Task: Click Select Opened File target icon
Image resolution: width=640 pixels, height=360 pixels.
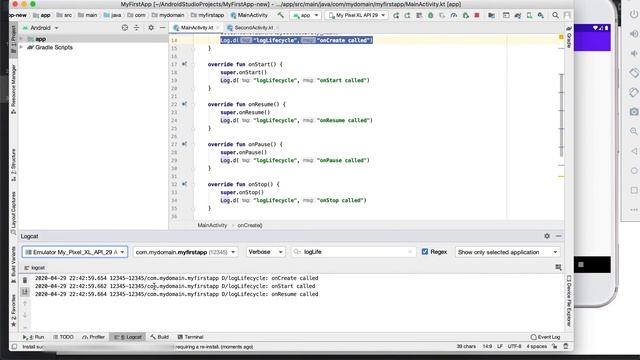Action: [125, 27]
